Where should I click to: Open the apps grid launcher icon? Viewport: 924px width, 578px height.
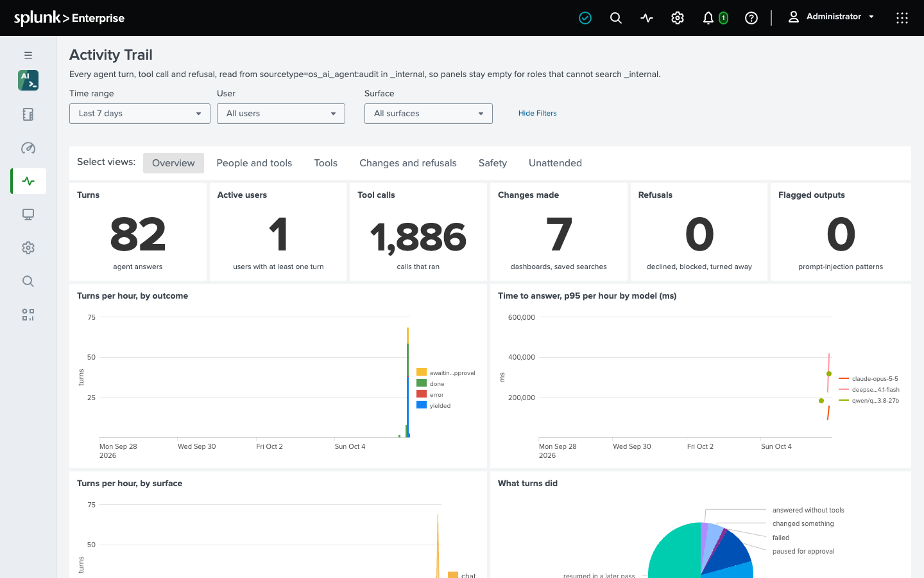coord(902,18)
